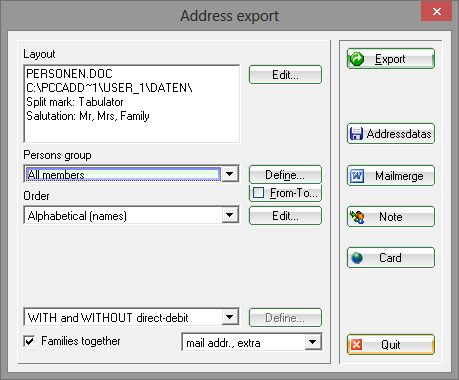
Task: Click the Word Mailmerge icon
Action: (x=357, y=175)
